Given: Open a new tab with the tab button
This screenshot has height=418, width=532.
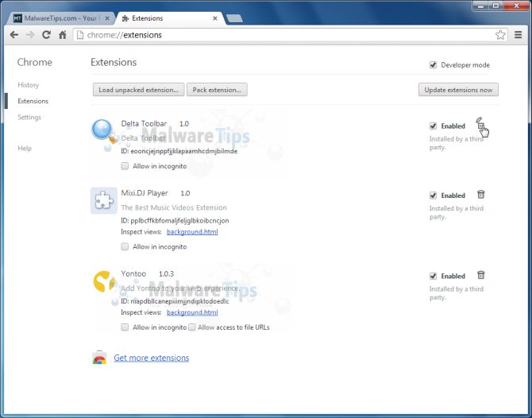Looking at the screenshot, I should click(234, 18).
